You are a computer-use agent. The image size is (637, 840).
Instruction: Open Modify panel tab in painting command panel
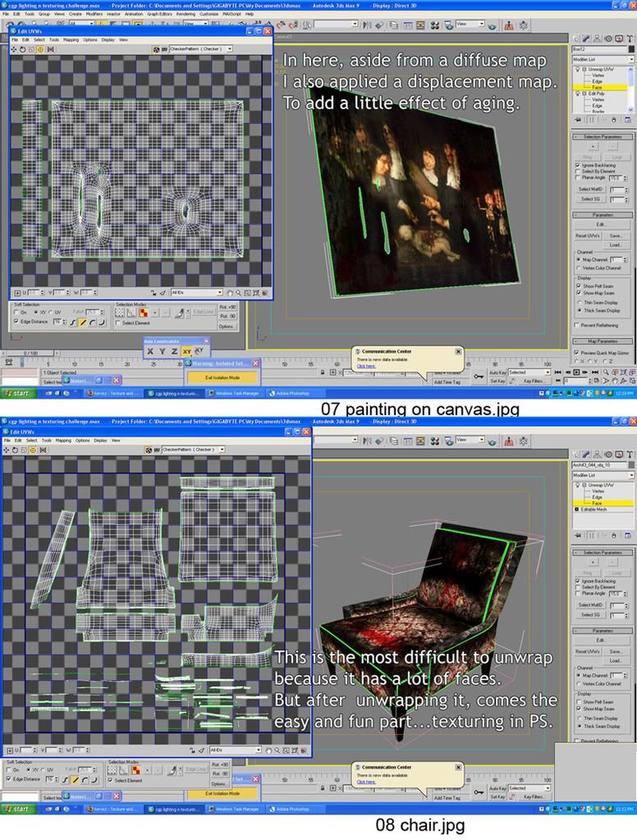(x=586, y=39)
